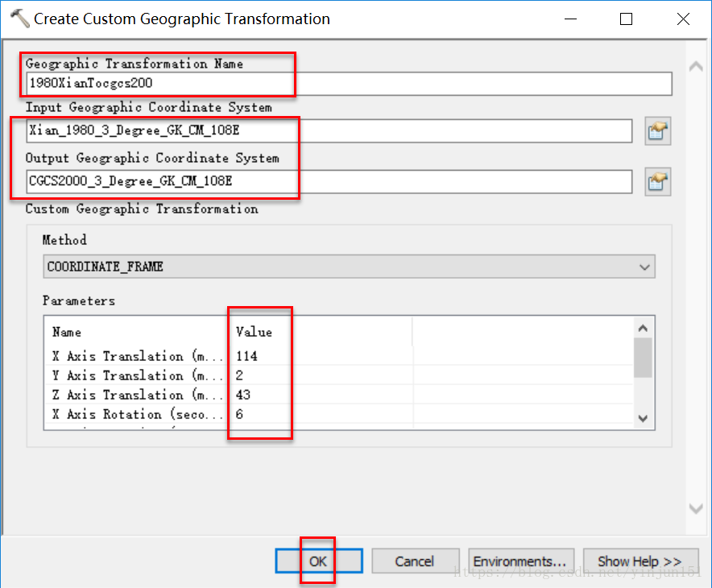This screenshot has height=588, width=712.
Task: Select X Axis Translation value 114
Action: point(246,356)
